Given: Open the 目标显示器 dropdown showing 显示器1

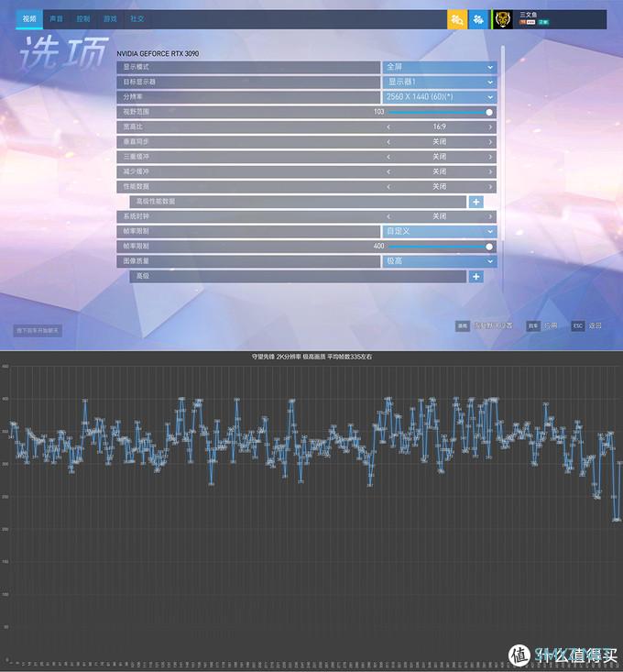Looking at the screenshot, I should coord(440,82).
